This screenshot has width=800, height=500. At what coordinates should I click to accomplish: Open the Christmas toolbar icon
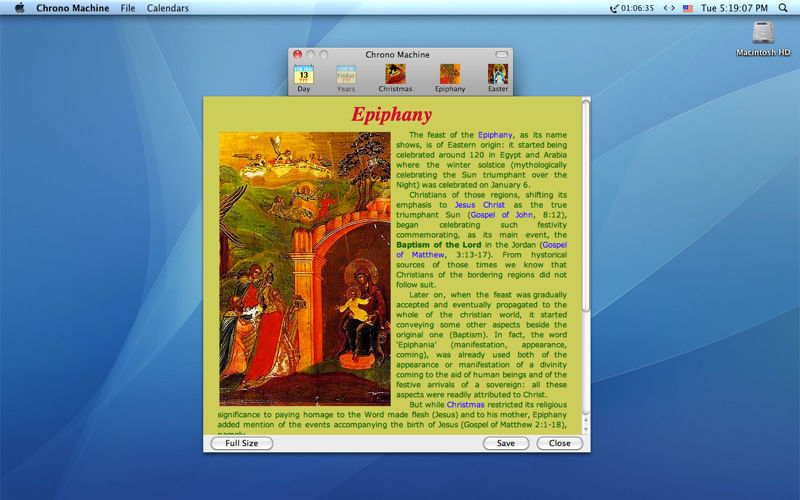click(x=395, y=78)
